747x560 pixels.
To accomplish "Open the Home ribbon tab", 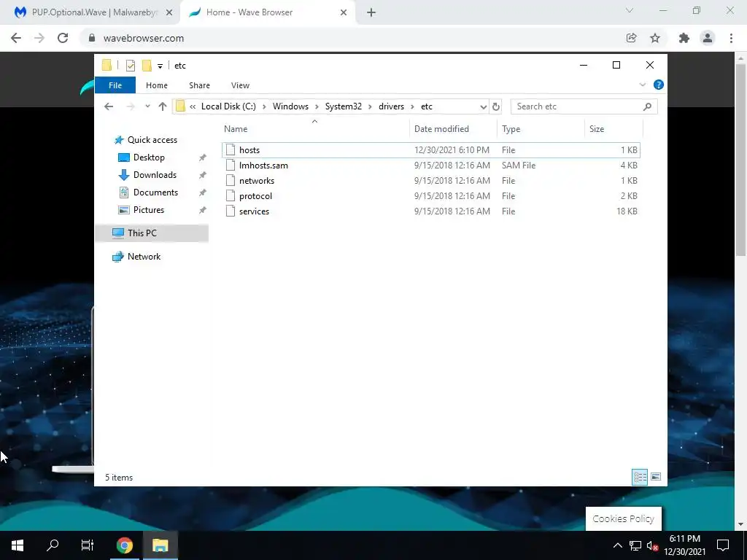I will pyautogui.click(x=157, y=85).
